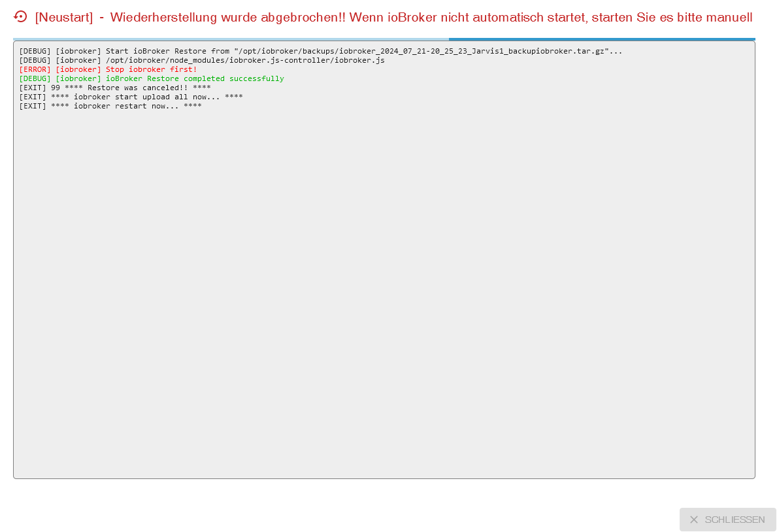
Task: Click the X icon in the Schliessen button
Action: [694, 520]
